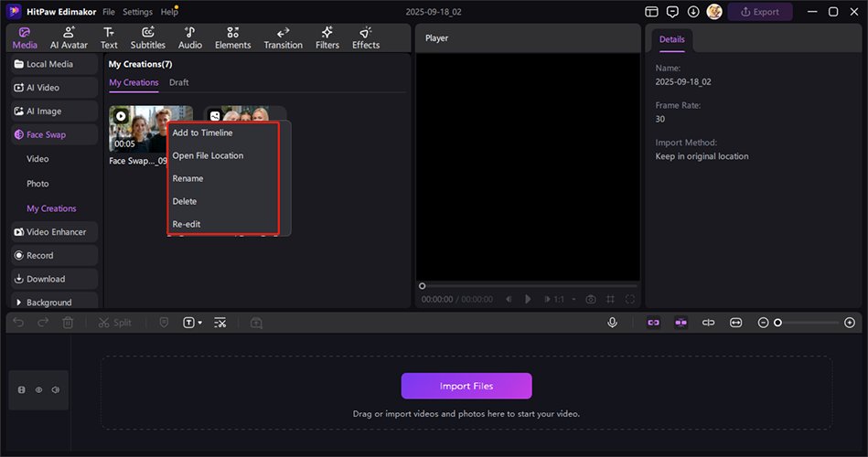Viewport: 868px width, 457px height.
Task: Switch to the Draft tab
Action: pyautogui.click(x=179, y=82)
